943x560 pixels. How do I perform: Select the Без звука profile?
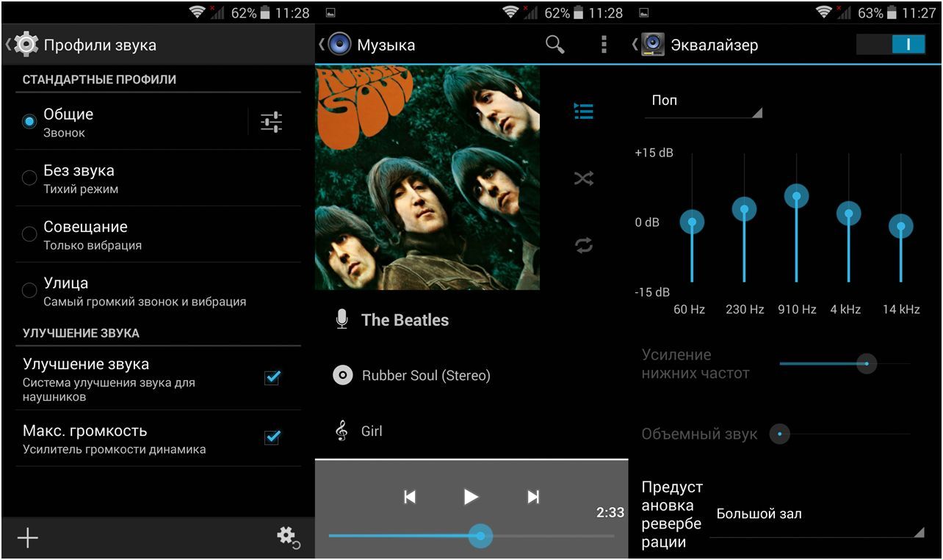click(x=29, y=178)
